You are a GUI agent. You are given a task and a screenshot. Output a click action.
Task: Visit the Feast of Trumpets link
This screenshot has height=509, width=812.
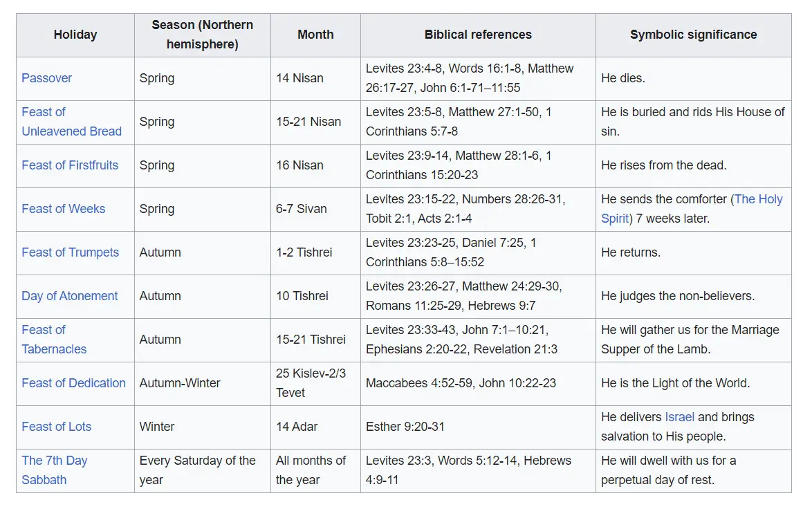coord(71,252)
